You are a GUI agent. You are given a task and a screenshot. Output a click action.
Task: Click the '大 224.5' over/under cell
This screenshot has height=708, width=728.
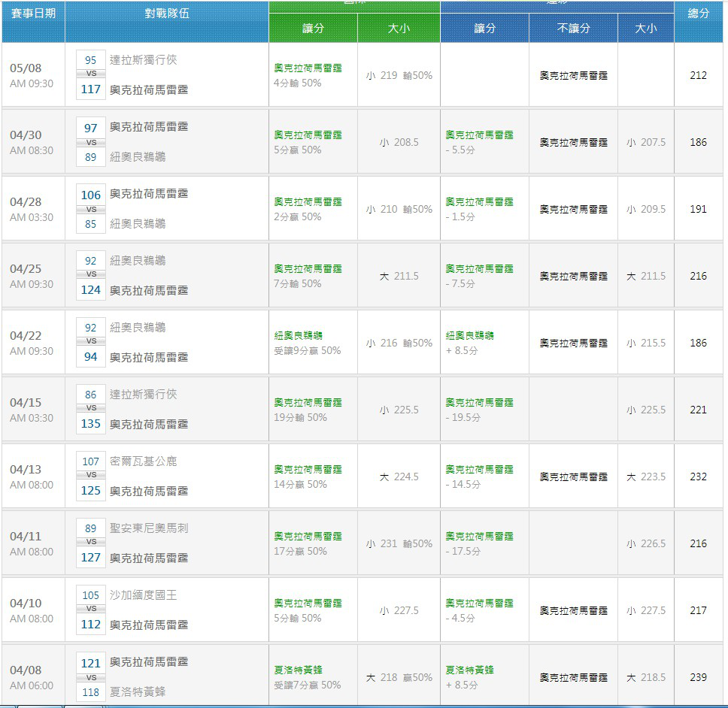click(399, 477)
